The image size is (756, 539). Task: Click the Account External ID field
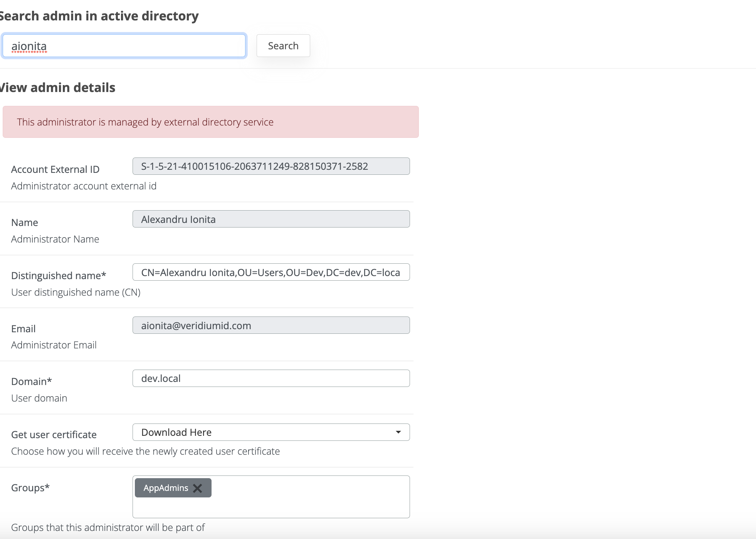click(271, 166)
